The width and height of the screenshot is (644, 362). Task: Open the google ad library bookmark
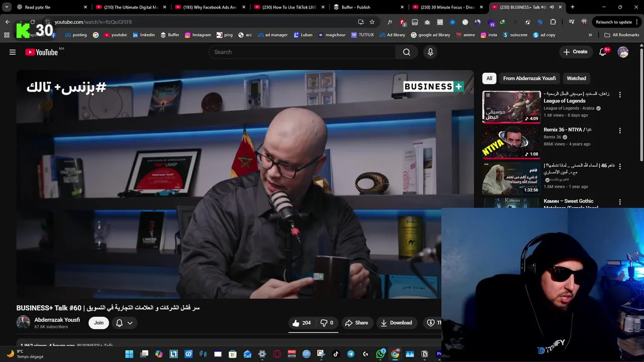coord(430,35)
